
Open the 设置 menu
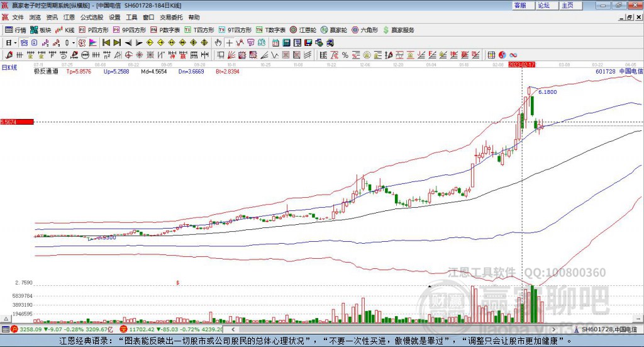click(x=114, y=17)
